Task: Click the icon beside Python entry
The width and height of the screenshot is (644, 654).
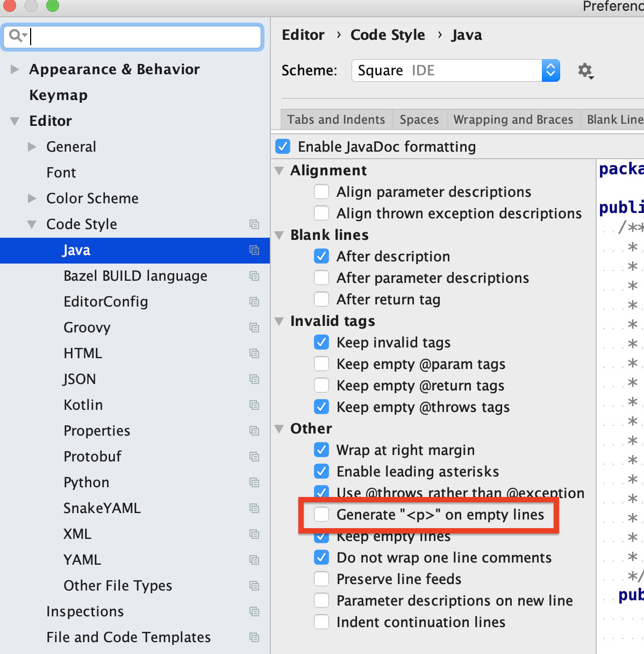Action: (254, 482)
